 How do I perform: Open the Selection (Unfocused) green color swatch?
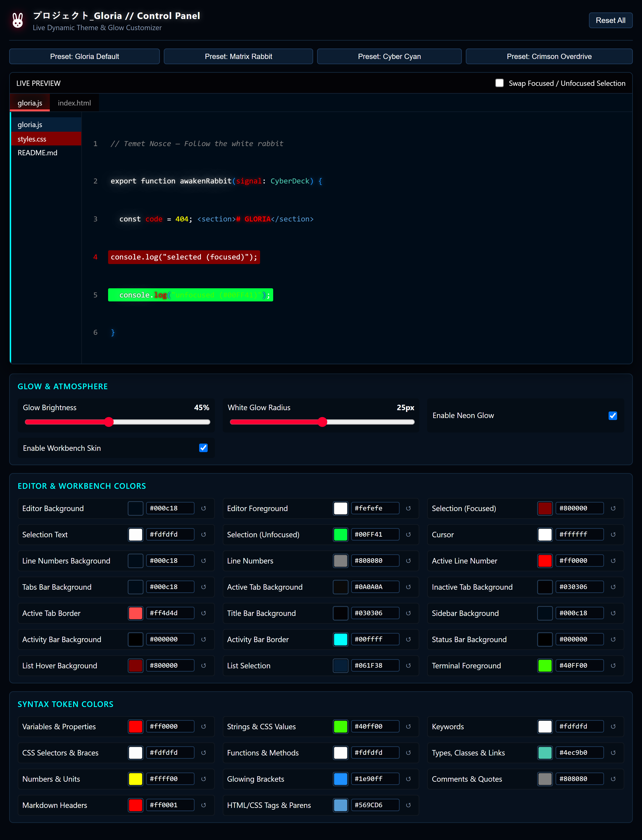point(340,535)
